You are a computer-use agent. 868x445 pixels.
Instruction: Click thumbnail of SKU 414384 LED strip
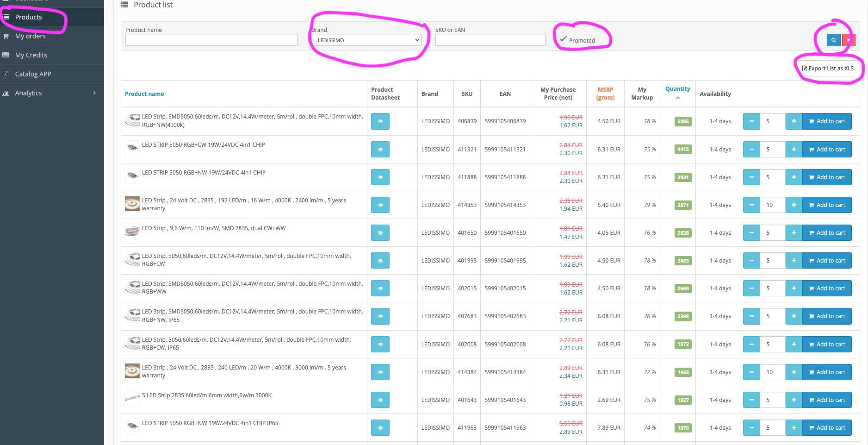click(x=132, y=371)
